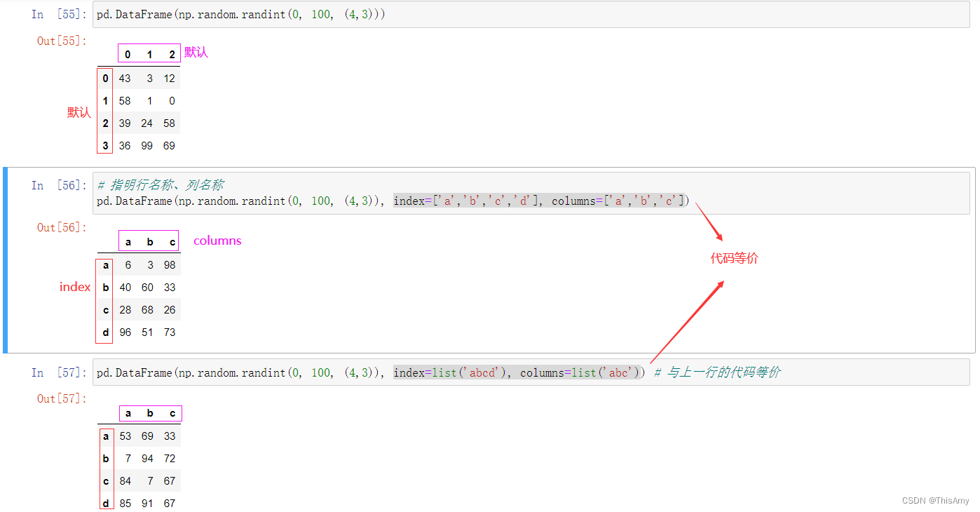Click the Out[56] output prompt
Viewport: 980px width, 512px height.
point(62,227)
